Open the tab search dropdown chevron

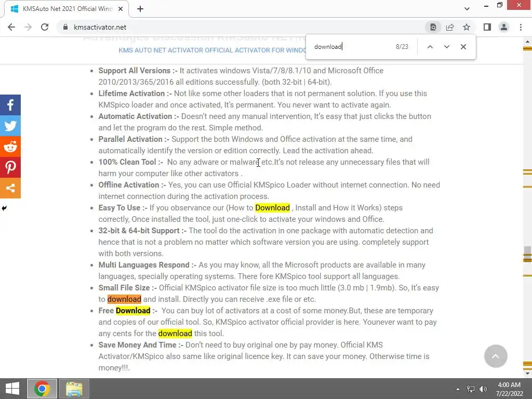467,9
